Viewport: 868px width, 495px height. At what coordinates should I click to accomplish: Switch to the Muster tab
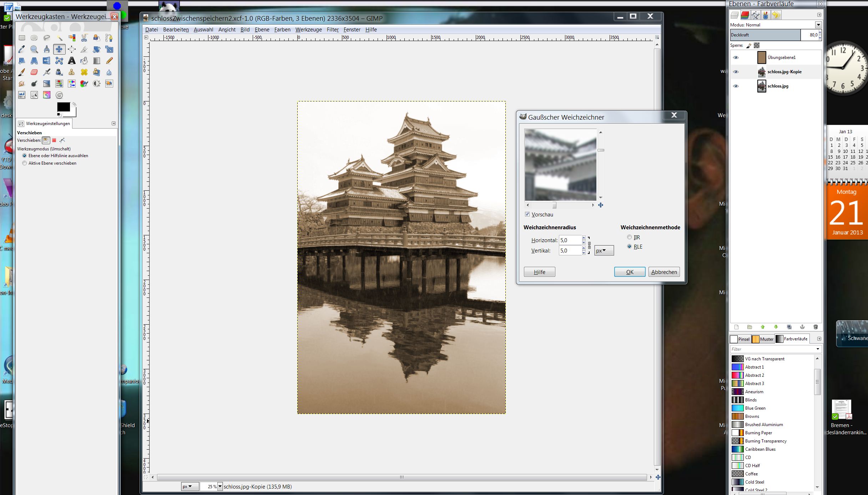click(x=763, y=339)
